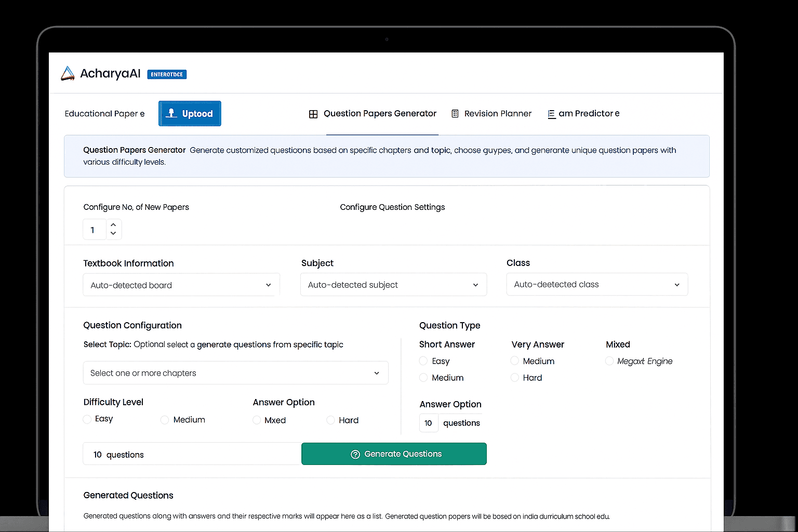Select Hard under Very Answer
798x532 pixels.
point(515,378)
